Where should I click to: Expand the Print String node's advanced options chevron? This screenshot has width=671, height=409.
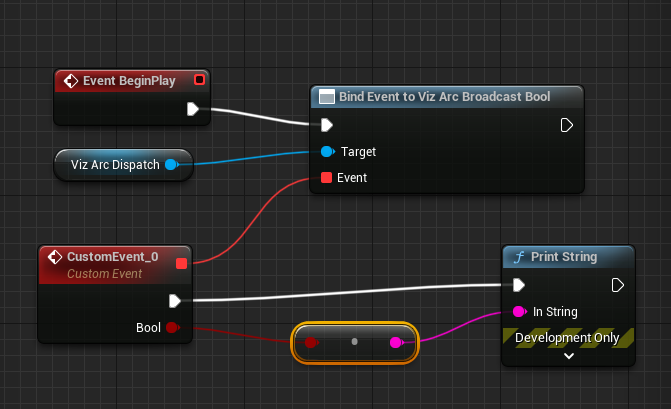click(x=568, y=356)
